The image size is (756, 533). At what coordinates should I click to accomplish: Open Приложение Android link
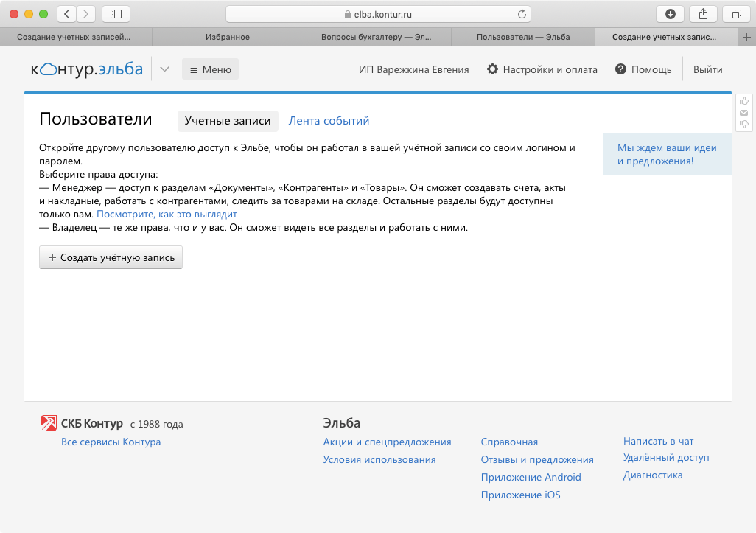point(531,477)
